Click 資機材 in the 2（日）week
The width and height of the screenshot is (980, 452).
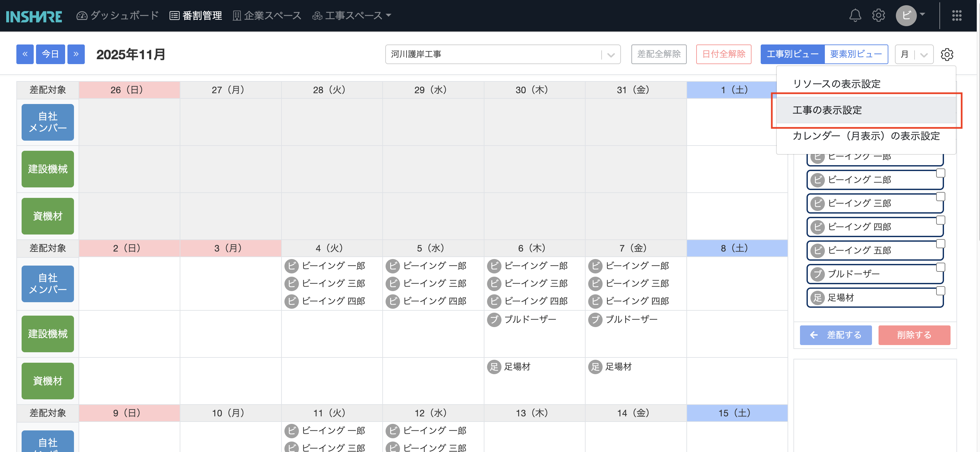pyautogui.click(x=47, y=381)
